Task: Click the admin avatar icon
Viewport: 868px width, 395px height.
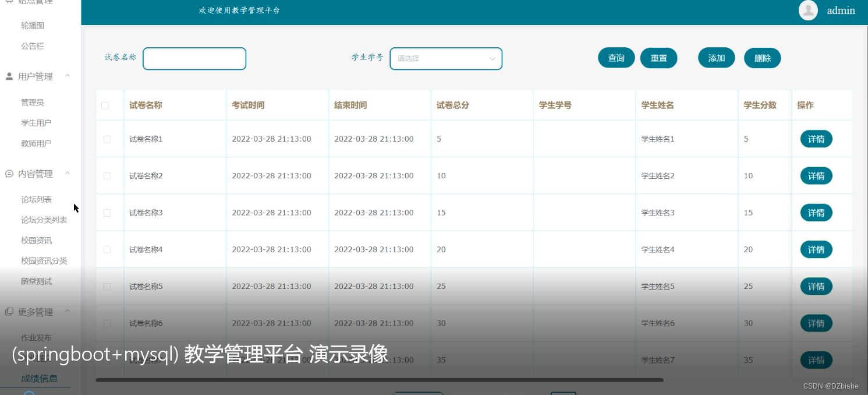Action: pyautogui.click(x=808, y=10)
